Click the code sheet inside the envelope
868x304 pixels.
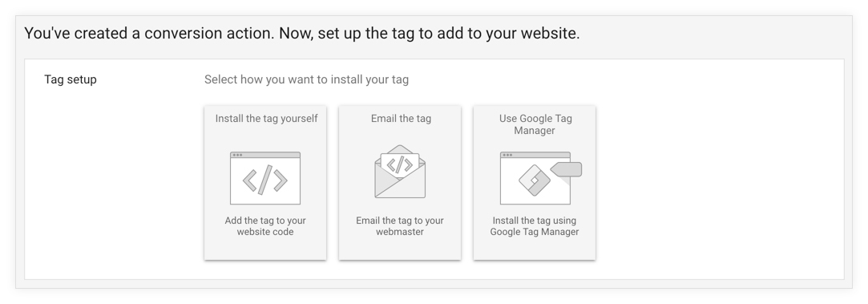coord(400,164)
